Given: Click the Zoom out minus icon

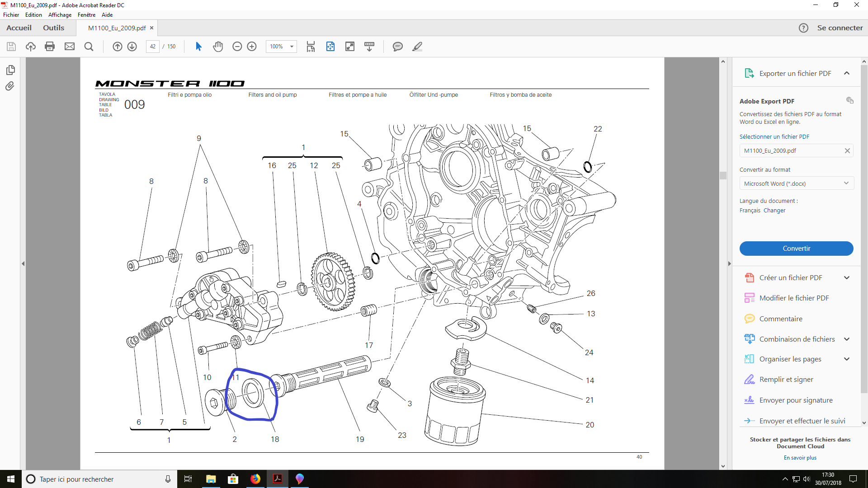Looking at the screenshot, I should click(237, 47).
